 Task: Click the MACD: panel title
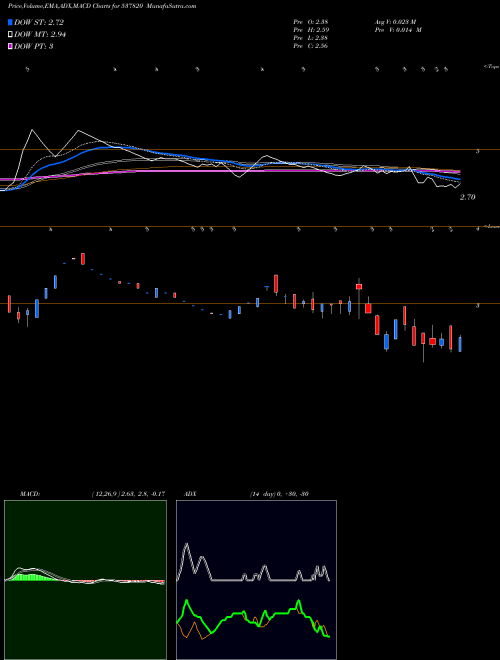click(x=30, y=494)
